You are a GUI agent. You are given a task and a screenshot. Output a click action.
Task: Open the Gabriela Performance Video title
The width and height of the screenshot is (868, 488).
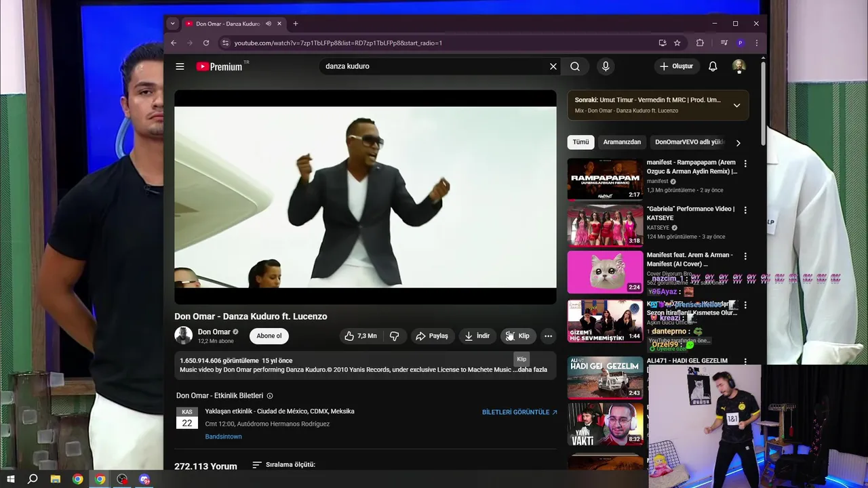tap(690, 213)
